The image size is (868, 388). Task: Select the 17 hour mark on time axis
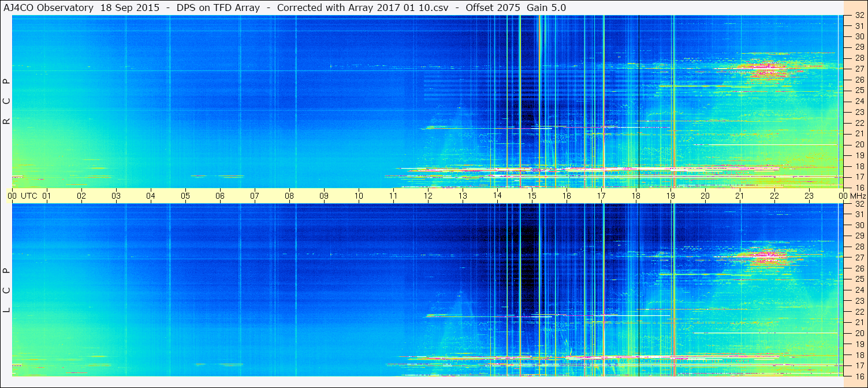[x=601, y=196]
